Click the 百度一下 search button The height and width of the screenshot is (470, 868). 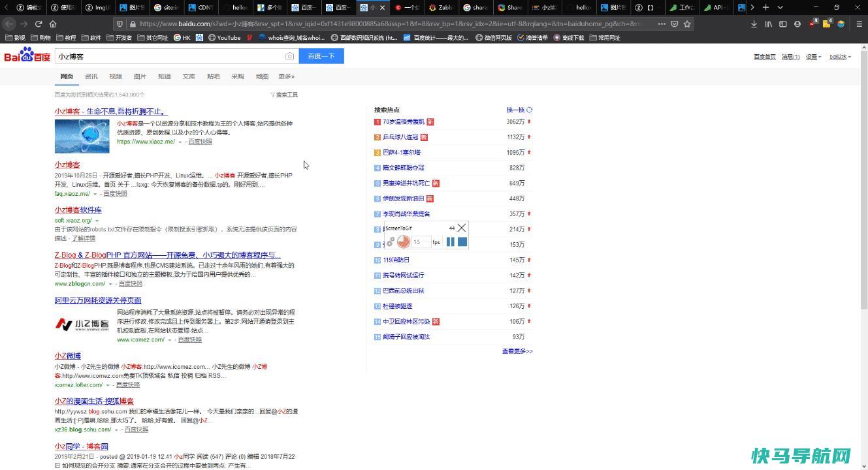[x=321, y=56]
